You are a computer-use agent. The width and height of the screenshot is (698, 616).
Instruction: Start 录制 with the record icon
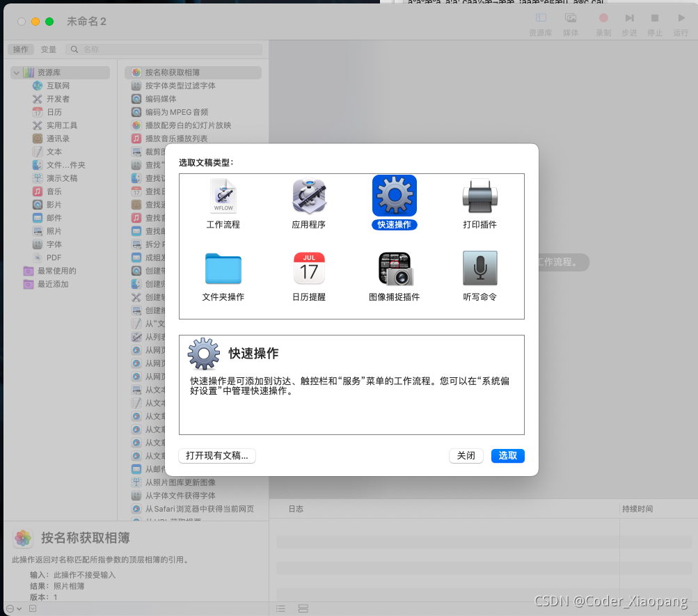(603, 18)
